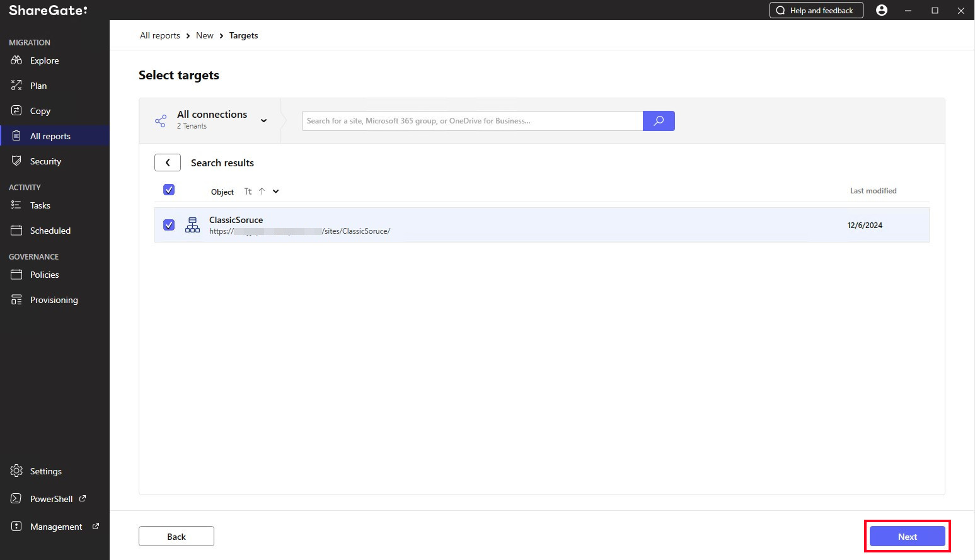Click the Back button at bottom
Image resolution: width=975 pixels, height=560 pixels.
tap(176, 537)
